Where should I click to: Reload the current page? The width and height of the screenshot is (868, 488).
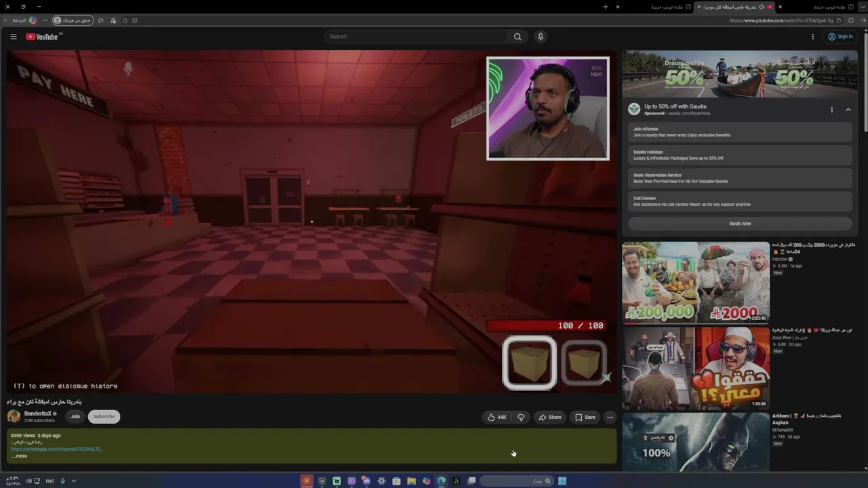click(852, 20)
